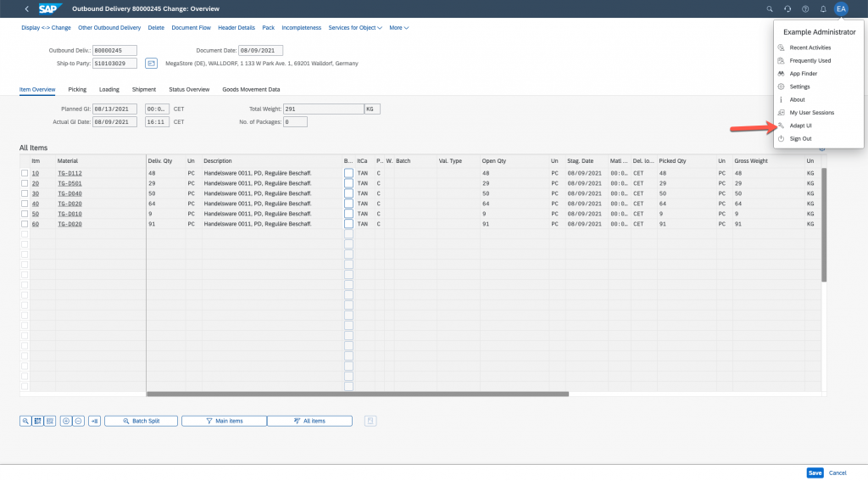Open the notifications bell
The width and height of the screenshot is (868, 481).
click(x=823, y=8)
